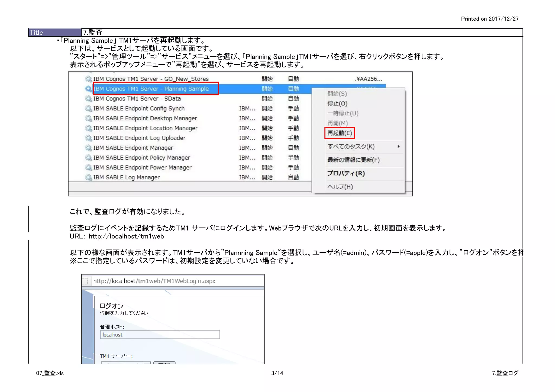Click ログオン heading in login form

[111, 306]
